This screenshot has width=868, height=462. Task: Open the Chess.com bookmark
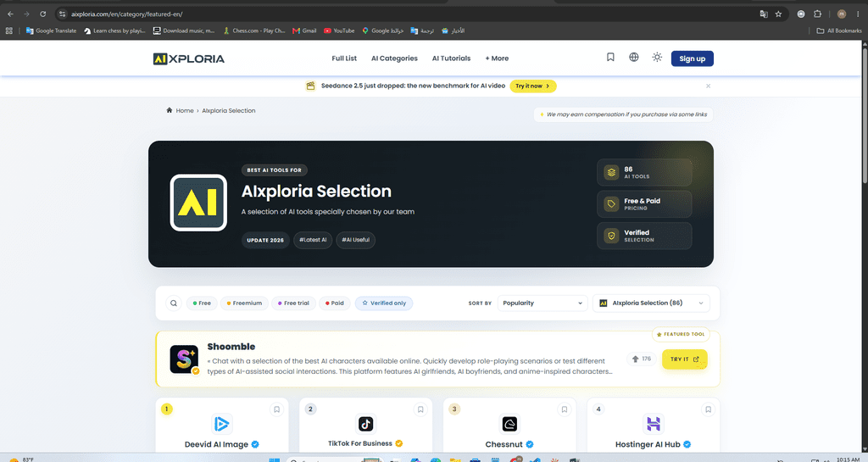click(254, 31)
